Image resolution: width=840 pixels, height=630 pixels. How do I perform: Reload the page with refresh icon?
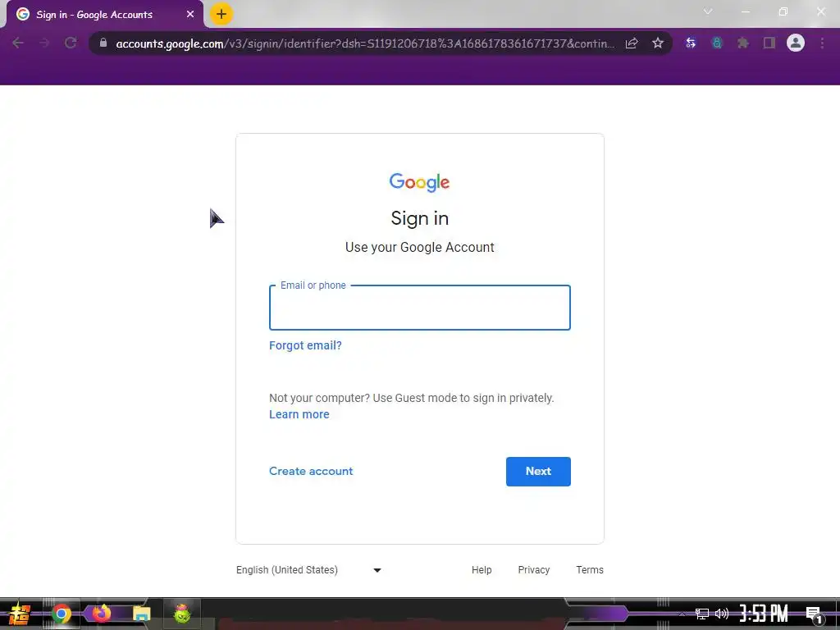click(x=71, y=43)
